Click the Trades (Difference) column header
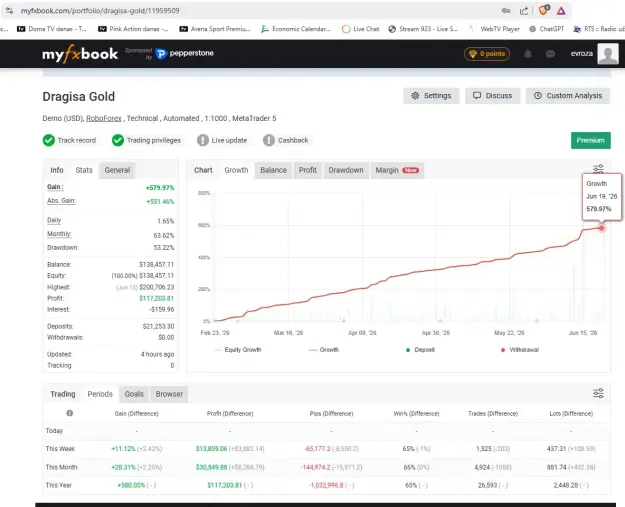This screenshot has height=507, width=625. pyautogui.click(x=493, y=414)
